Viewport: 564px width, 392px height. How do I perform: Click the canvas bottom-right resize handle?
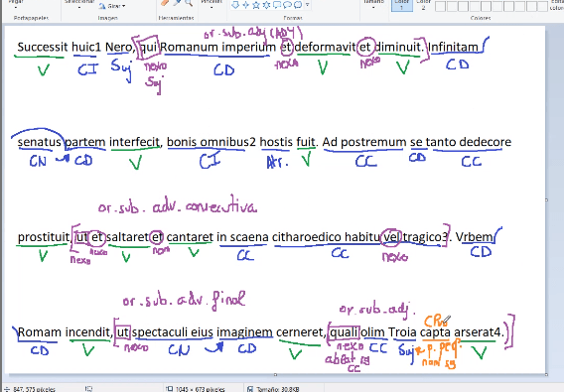[x=547, y=374]
